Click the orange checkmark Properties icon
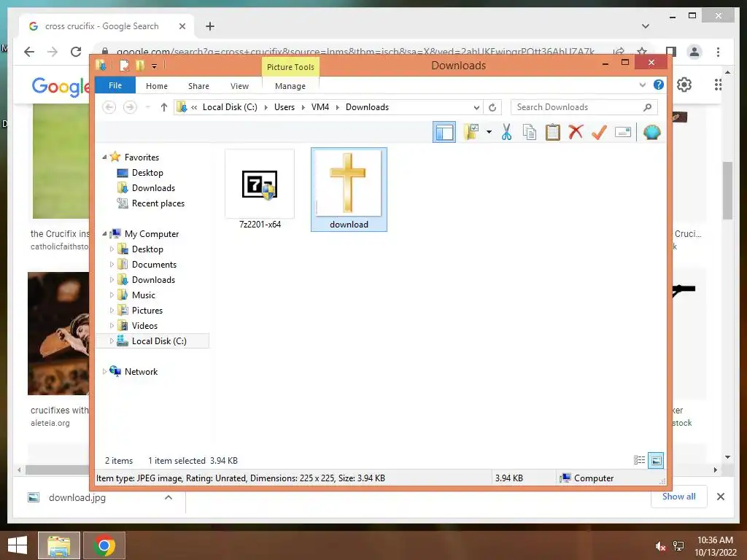 pyautogui.click(x=599, y=132)
